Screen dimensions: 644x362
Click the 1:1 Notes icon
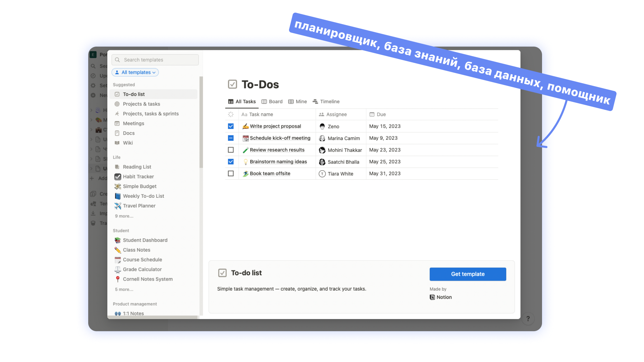117,314
